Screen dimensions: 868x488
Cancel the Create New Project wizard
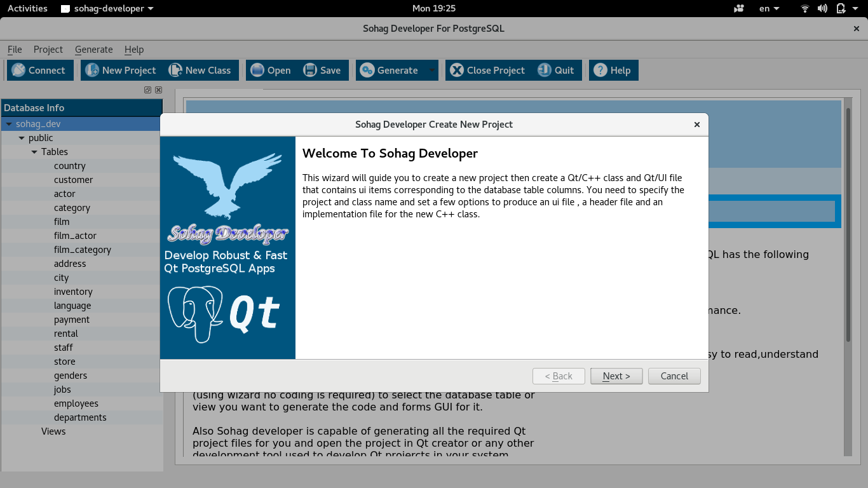(x=674, y=376)
